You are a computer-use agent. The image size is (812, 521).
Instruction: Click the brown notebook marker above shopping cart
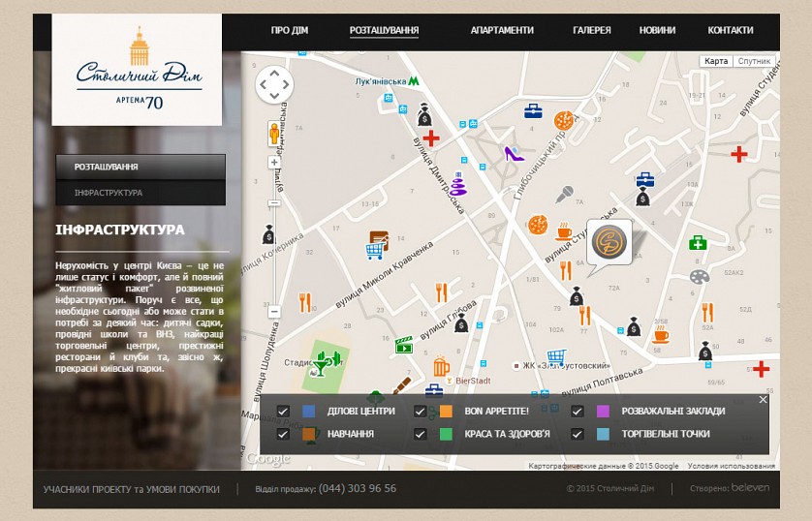pos(379,239)
